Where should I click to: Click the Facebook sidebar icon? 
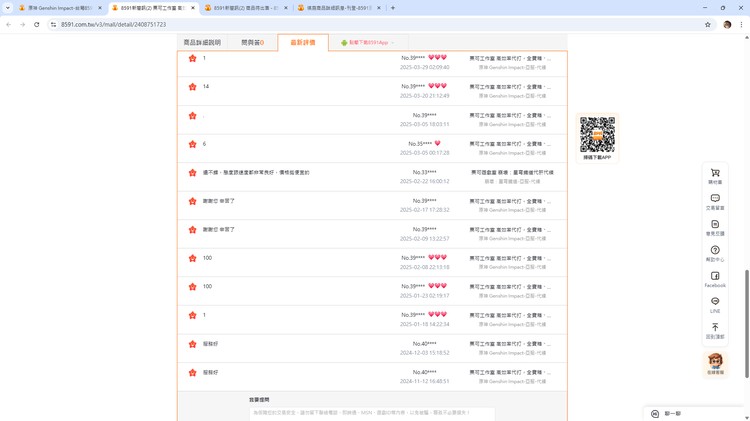[x=715, y=279]
